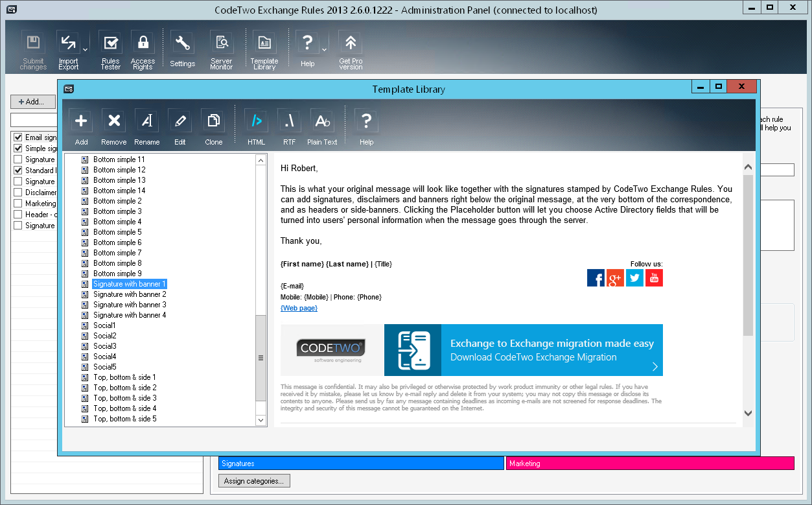Image resolution: width=812 pixels, height=505 pixels.
Task: Close the Template Library window
Action: point(741,86)
